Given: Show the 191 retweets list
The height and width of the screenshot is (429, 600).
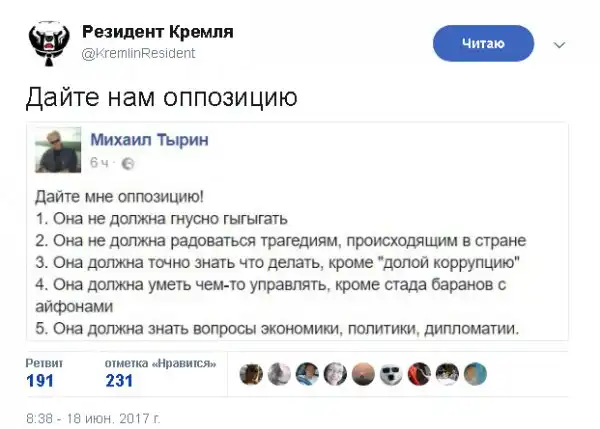Looking at the screenshot, I should (40, 380).
